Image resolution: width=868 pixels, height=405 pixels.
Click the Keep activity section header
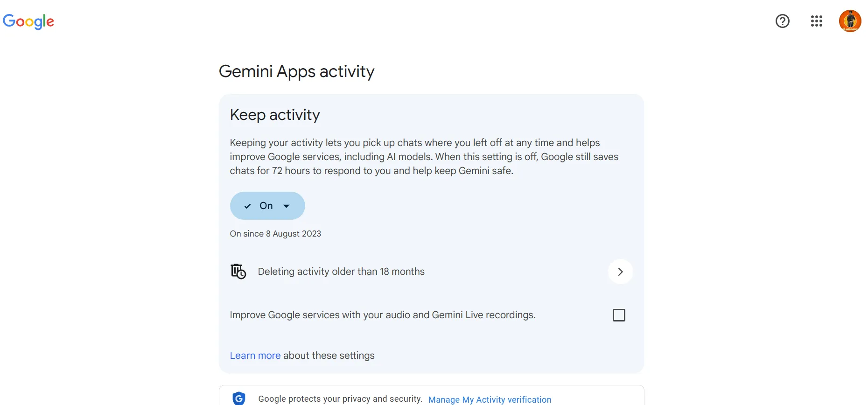(x=274, y=114)
